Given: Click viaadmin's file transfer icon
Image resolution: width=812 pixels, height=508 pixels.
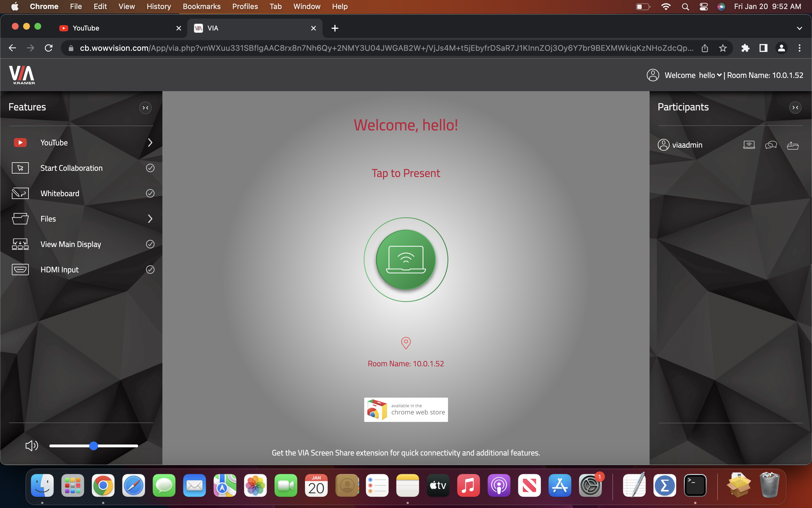Looking at the screenshot, I should (x=793, y=145).
